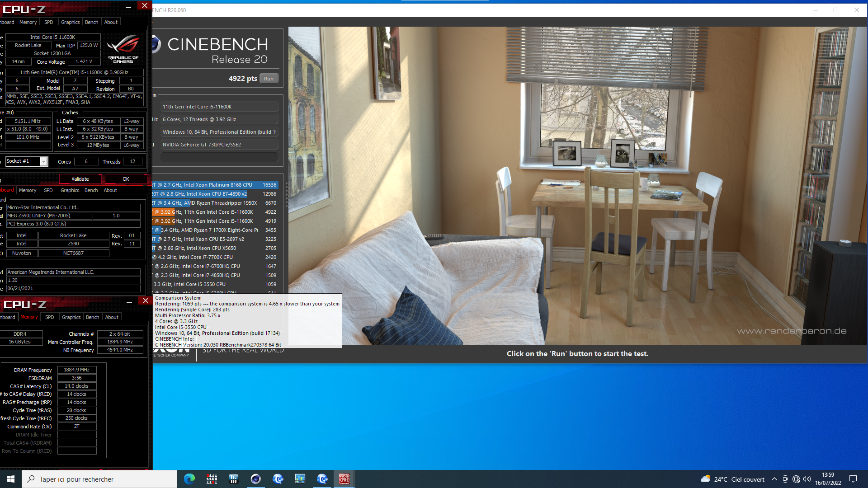
Task: Open the volume control in system tray
Action: point(807,479)
